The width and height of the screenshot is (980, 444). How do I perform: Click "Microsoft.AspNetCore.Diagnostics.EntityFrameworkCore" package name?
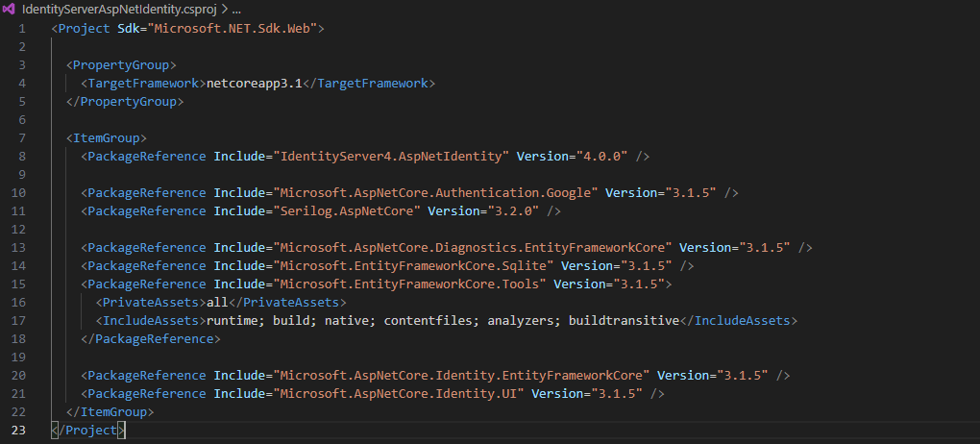click(x=473, y=248)
